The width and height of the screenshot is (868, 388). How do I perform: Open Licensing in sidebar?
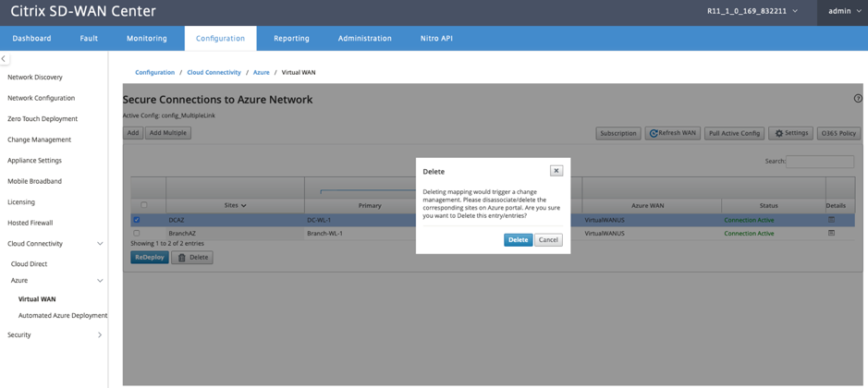coord(21,202)
